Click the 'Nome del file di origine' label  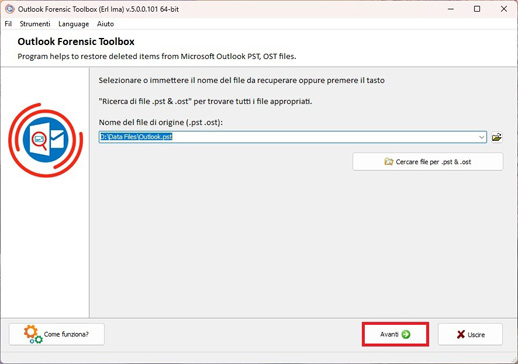pos(161,122)
